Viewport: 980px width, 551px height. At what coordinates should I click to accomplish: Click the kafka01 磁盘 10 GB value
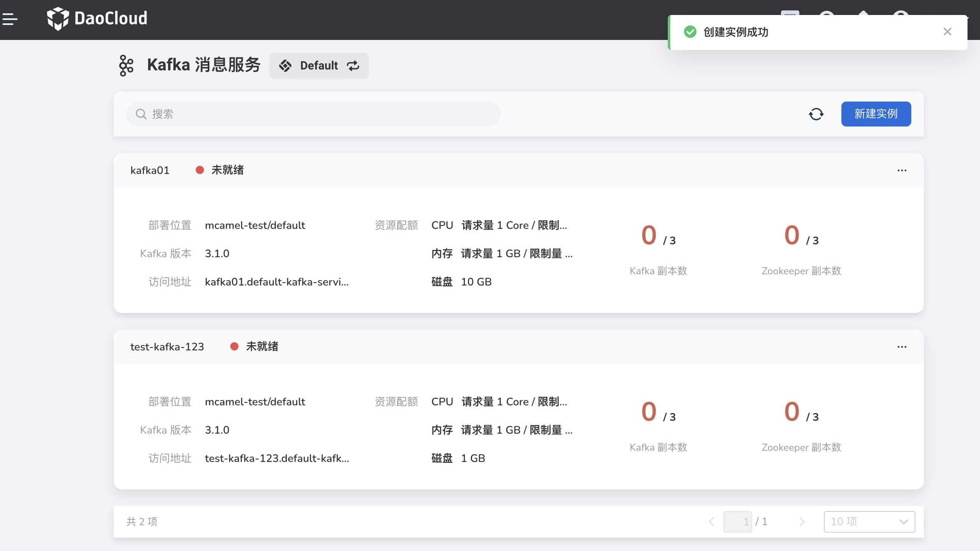476,282
